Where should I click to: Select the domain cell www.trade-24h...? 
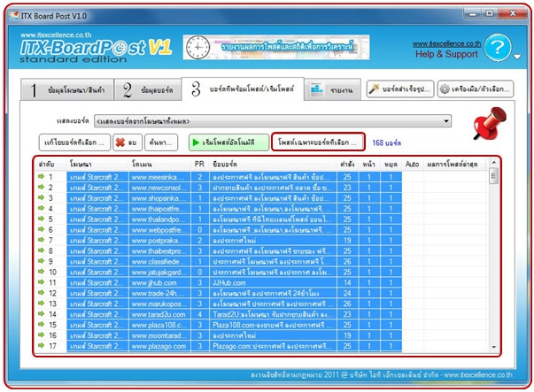click(159, 293)
